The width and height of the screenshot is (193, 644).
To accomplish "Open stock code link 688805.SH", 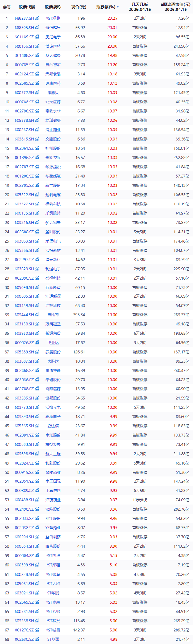I will point(24,28).
